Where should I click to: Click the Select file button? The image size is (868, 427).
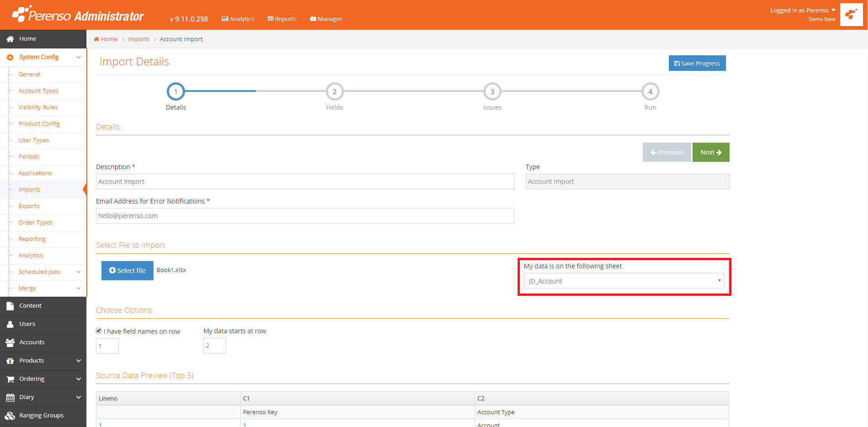pyautogui.click(x=127, y=271)
